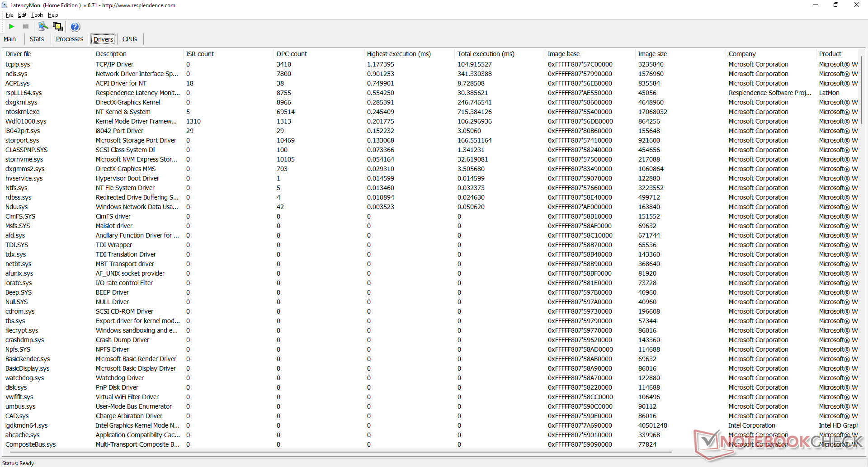868x467 pixels.
Task: Open the Edit menu
Action: click(x=22, y=15)
